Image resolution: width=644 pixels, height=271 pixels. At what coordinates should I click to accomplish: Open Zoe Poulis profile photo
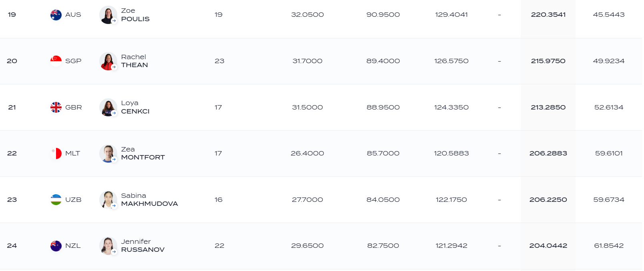(108, 15)
